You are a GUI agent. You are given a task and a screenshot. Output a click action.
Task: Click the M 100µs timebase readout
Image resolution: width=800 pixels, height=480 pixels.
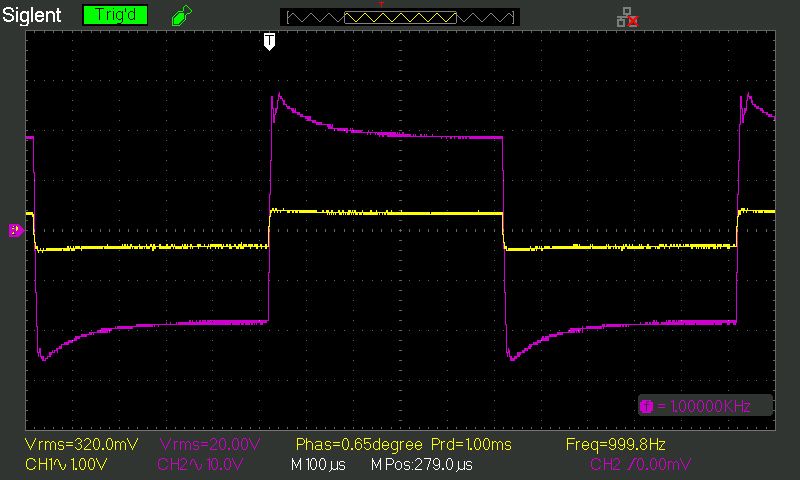click(x=318, y=465)
